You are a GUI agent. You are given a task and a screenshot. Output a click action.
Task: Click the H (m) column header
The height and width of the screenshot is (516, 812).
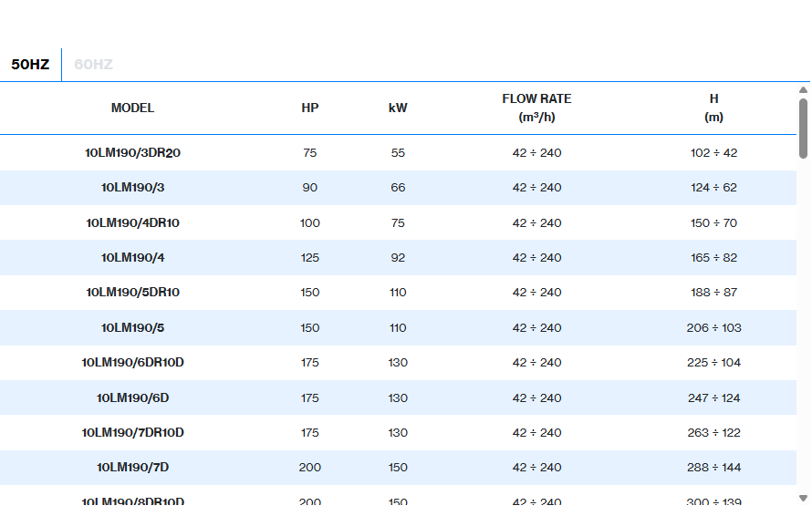point(713,108)
